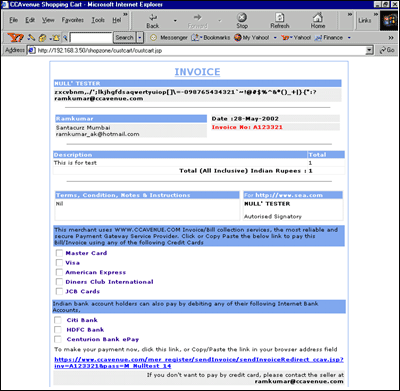This screenshot has width=400, height=391.
Task: Click the page icon in Address bar
Action: 32,50
